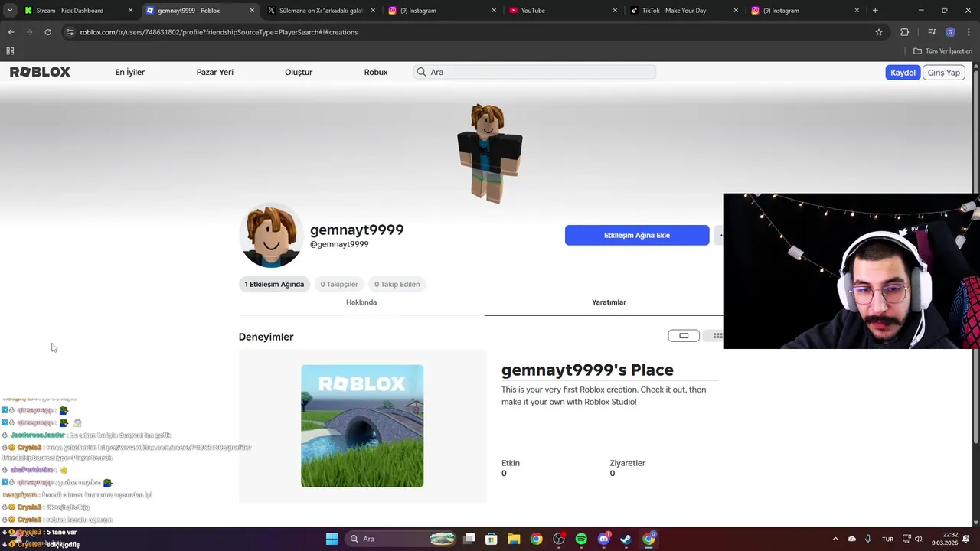Screen dimensions: 980x551
Task: Close the TikTok tab
Action: [736, 11]
